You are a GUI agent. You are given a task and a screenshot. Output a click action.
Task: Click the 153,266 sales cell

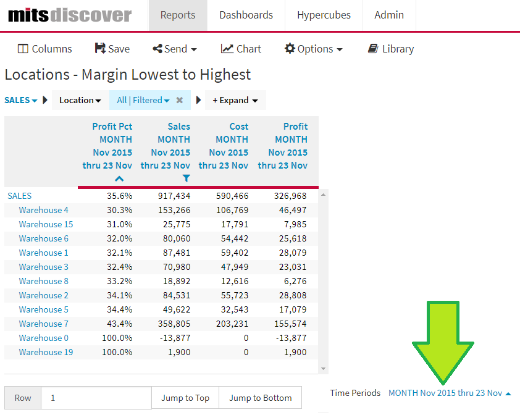click(174, 211)
